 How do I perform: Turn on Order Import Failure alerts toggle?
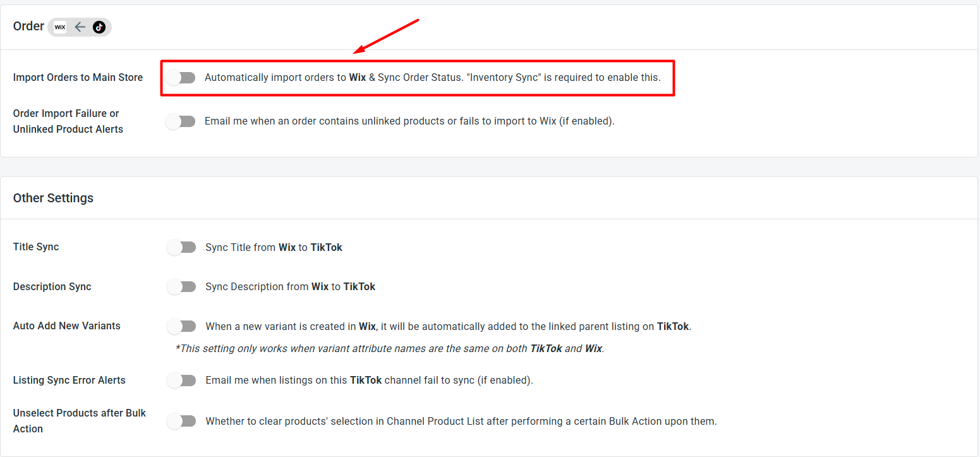181,121
